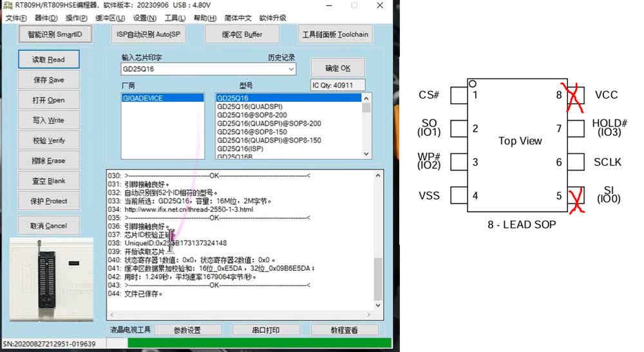The width and height of the screenshot is (644, 352).
Task: Open the 文件 File menu
Action: point(16,18)
